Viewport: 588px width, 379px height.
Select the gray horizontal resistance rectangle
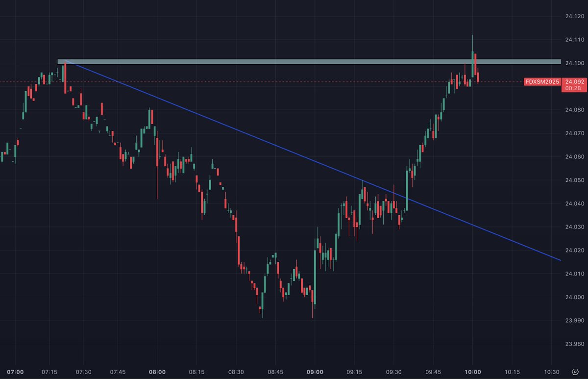click(309, 62)
